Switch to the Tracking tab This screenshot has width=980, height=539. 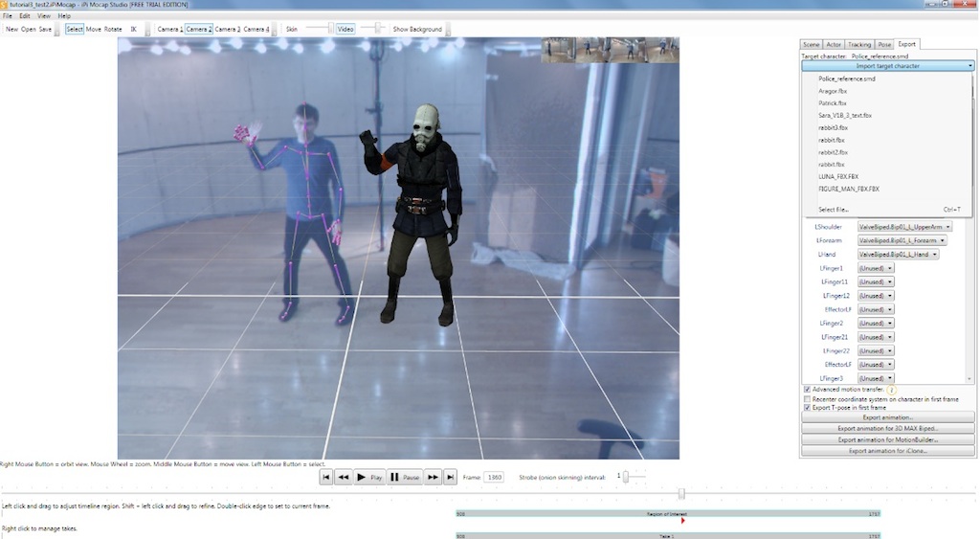coord(859,45)
